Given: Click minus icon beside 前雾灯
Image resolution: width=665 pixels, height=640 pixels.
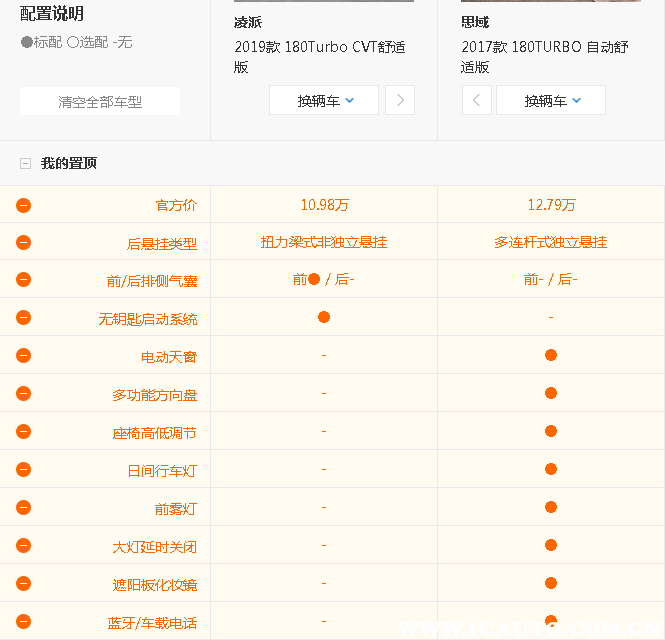Looking at the screenshot, I should point(23,508).
